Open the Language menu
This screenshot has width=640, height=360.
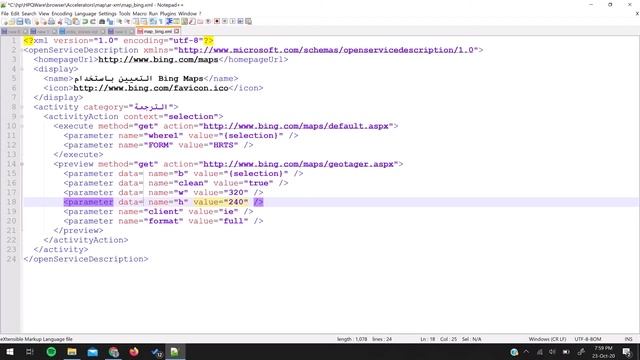pos(85,13)
